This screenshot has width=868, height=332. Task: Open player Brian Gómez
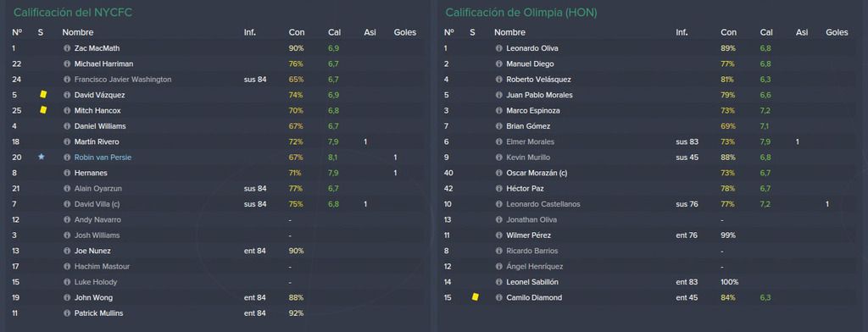pyautogui.click(x=528, y=126)
